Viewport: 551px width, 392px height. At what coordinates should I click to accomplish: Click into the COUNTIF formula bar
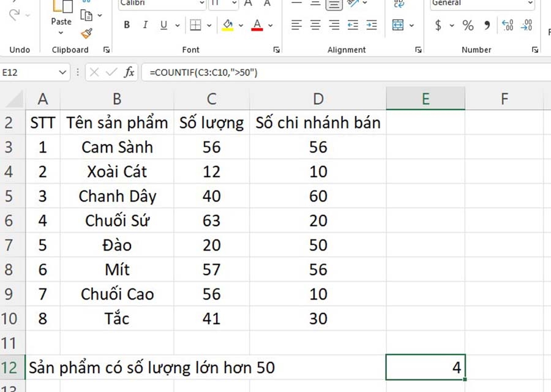point(346,72)
